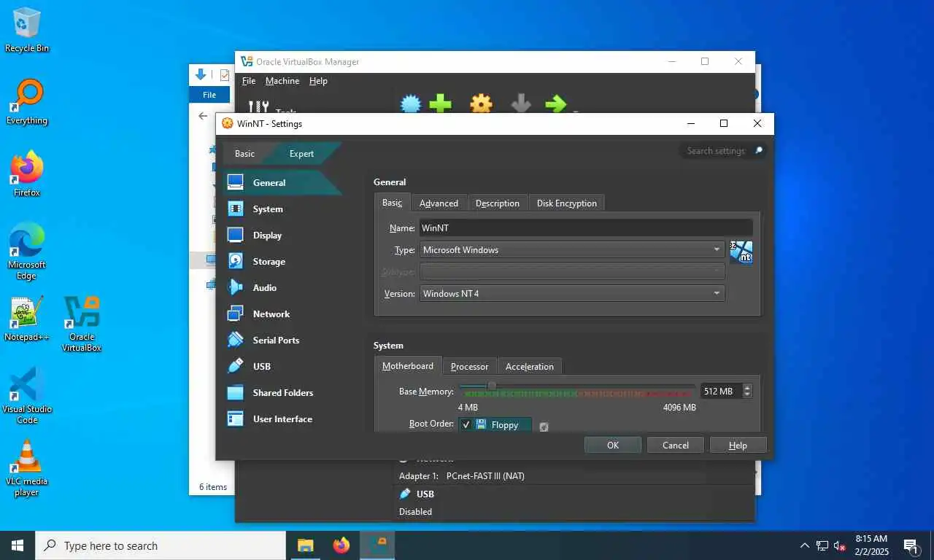Click the gray Discard arrow in VirtualBox Manager
Viewport: 934px width, 560px height.
click(520, 104)
